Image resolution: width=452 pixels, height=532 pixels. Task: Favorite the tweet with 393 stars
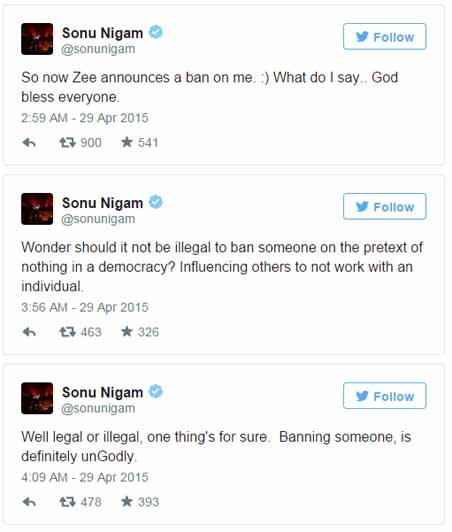[127, 501]
